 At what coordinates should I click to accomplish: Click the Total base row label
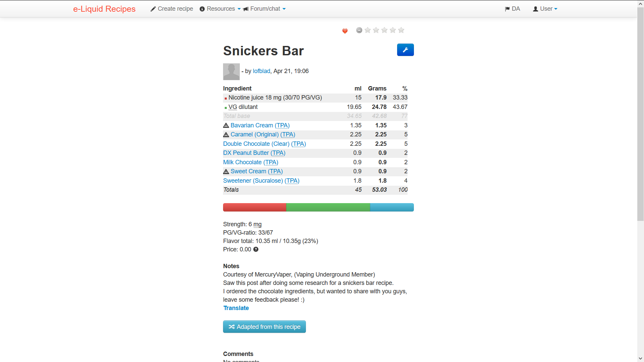[x=236, y=116]
